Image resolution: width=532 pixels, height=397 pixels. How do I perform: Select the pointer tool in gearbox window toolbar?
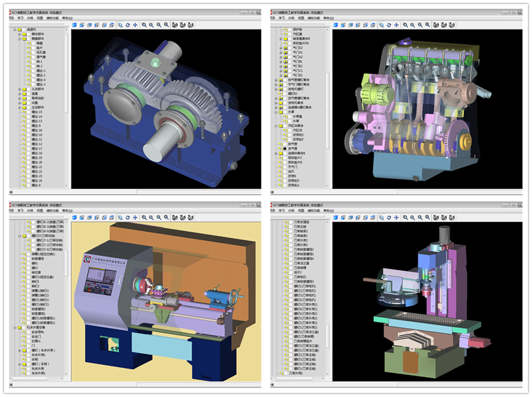coord(120,25)
